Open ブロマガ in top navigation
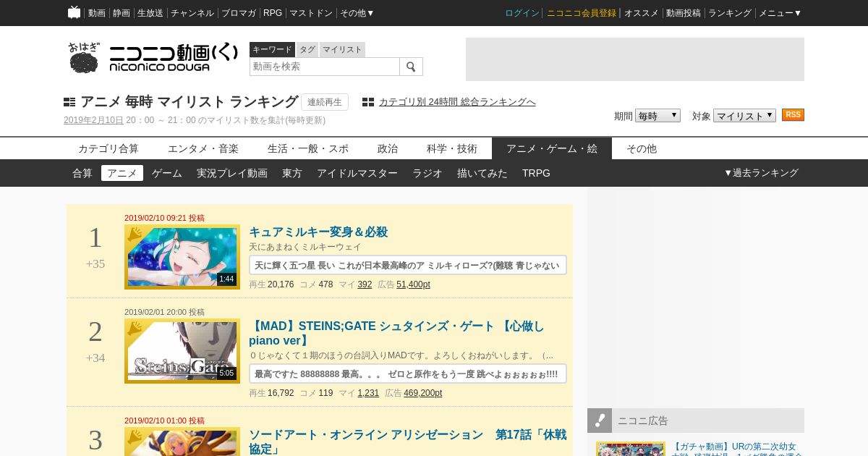The width and height of the screenshot is (868, 456). (x=239, y=13)
